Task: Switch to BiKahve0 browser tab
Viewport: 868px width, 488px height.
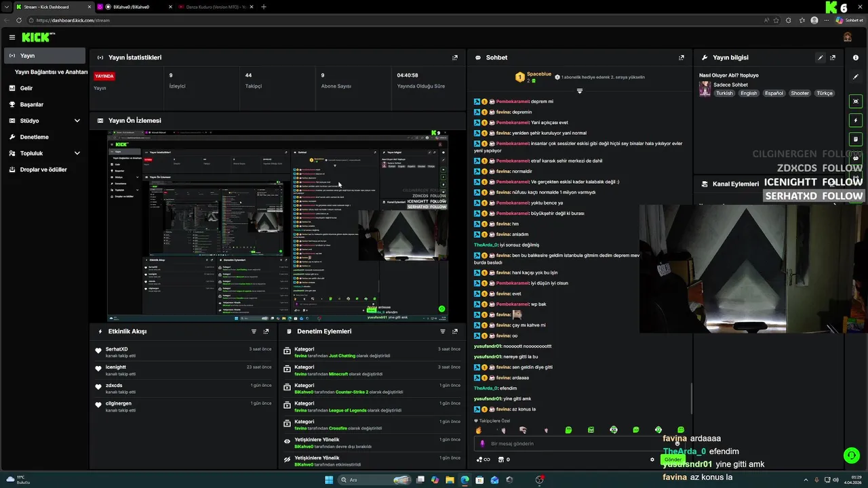Action: (x=134, y=7)
